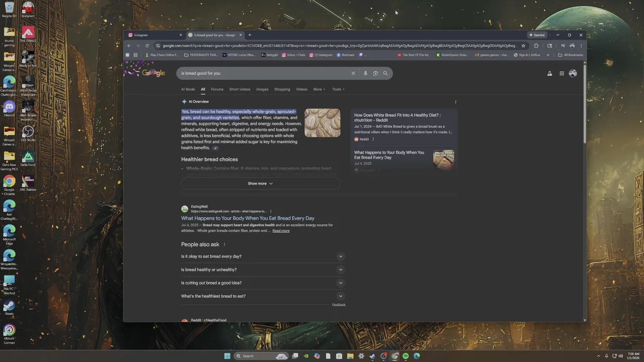The height and width of the screenshot is (362, 644).
Task: Click taskbar Search box
Action: click(262, 356)
